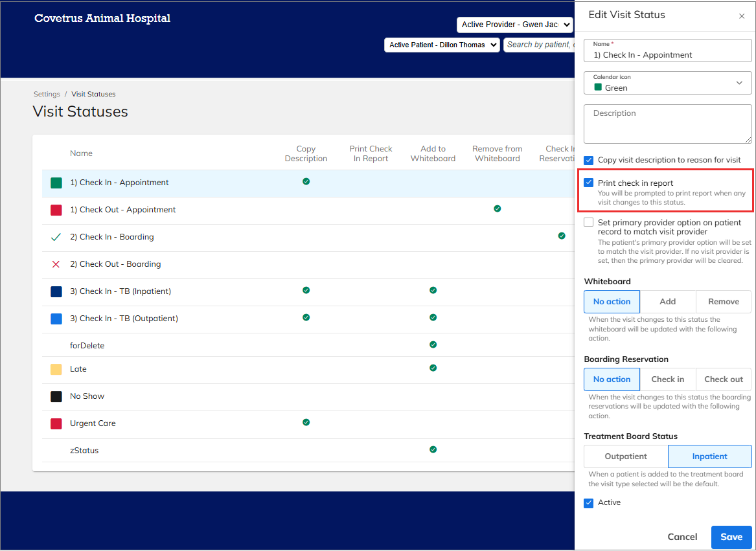
Task: Click the checkmark icon beside "2) Check In - Boarding"
Action: tap(56, 237)
